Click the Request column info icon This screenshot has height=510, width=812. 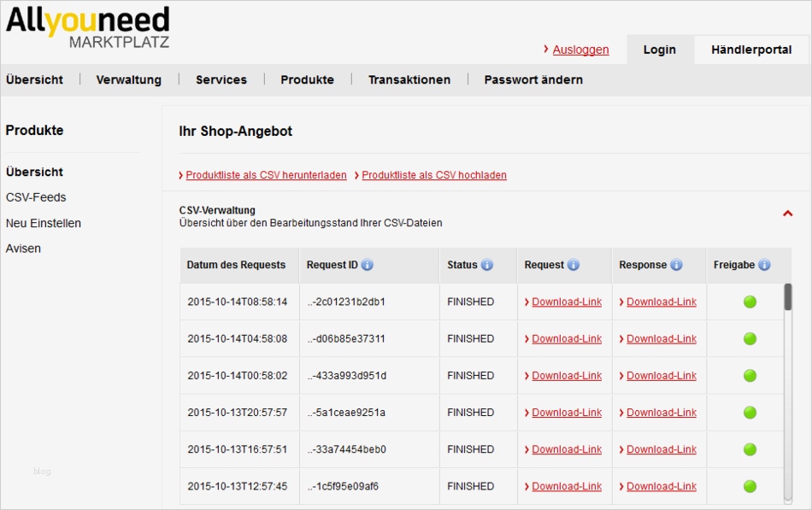coord(574,265)
